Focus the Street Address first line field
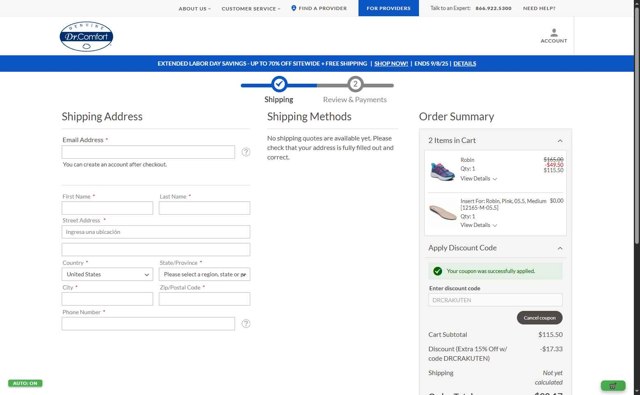The height and width of the screenshot is (395, 640). tap(156, 232)
